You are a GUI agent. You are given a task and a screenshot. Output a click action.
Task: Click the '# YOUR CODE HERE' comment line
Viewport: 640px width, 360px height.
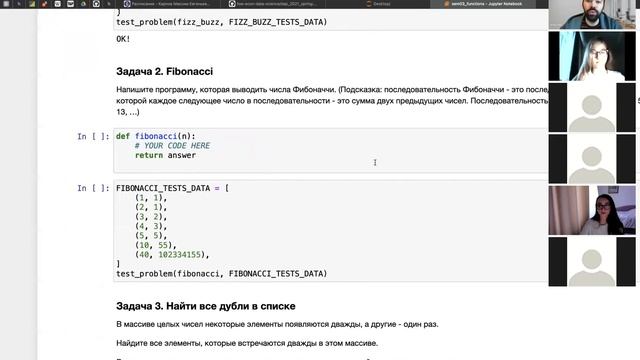coord(172,146)
